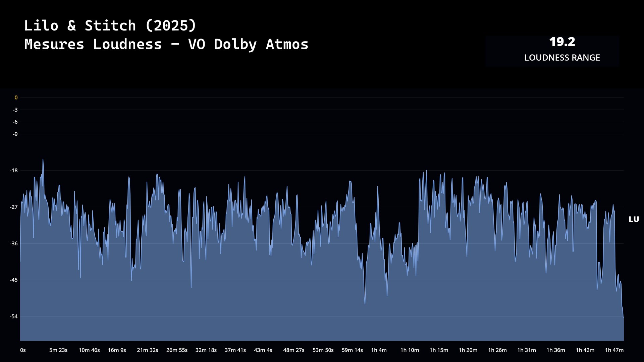Click the 'Lilo & Stitch (2025)' title
644x362 pixels.
click(110, 26)
